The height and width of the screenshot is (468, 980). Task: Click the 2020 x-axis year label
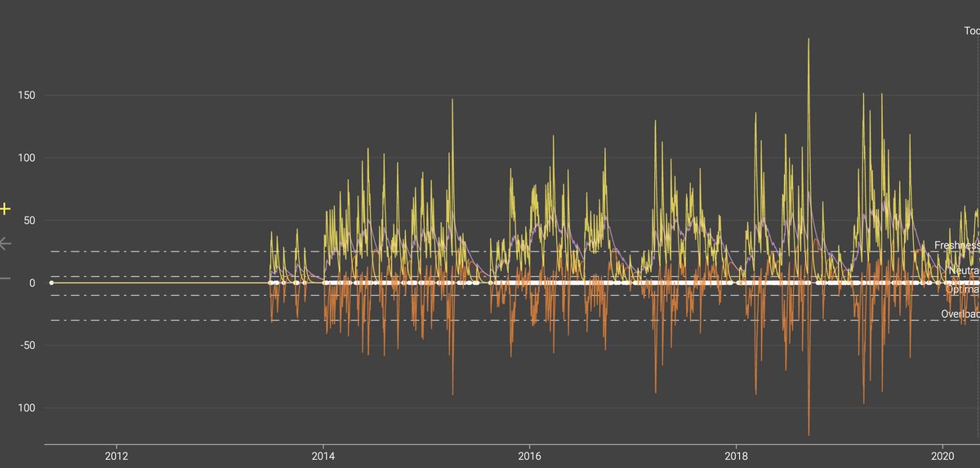click(943, 457)
